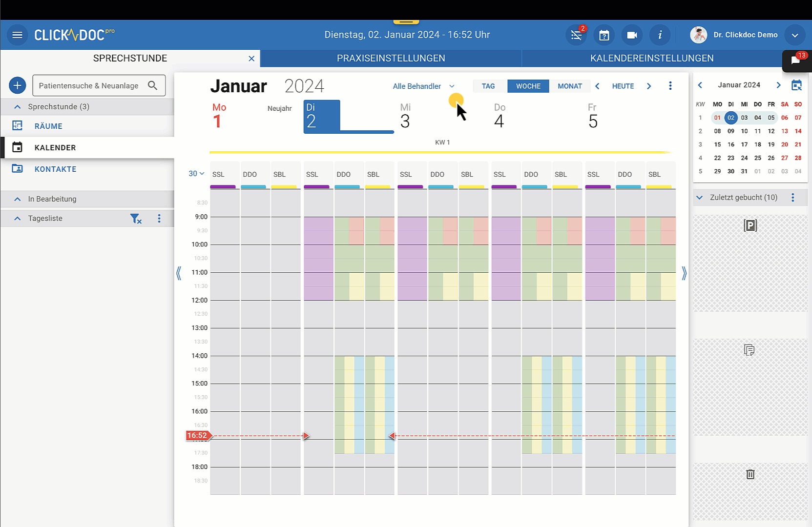Switch calendar to MONAT view
This screenshot has width=812, height=527.
tap(569, 86)
